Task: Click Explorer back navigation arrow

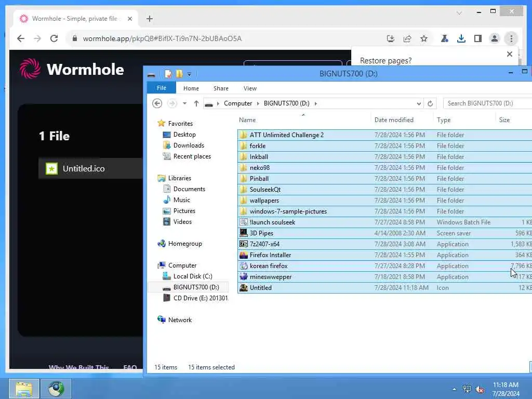Action: click(157, 103)
